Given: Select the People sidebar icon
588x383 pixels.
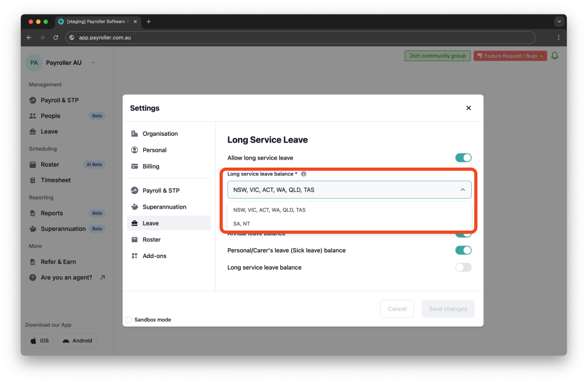Looking at the screenshot, I should [34, 116].
